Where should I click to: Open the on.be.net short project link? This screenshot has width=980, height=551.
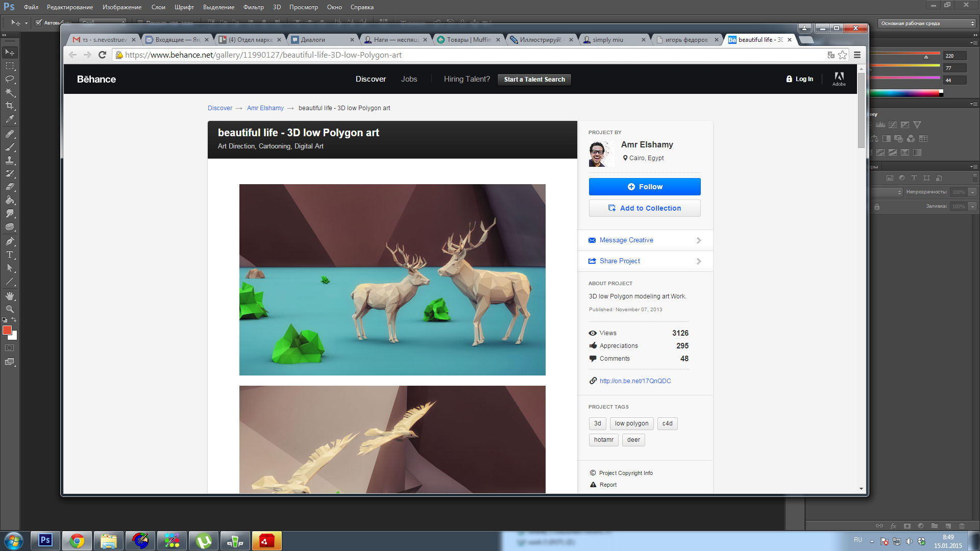point(635,381)
